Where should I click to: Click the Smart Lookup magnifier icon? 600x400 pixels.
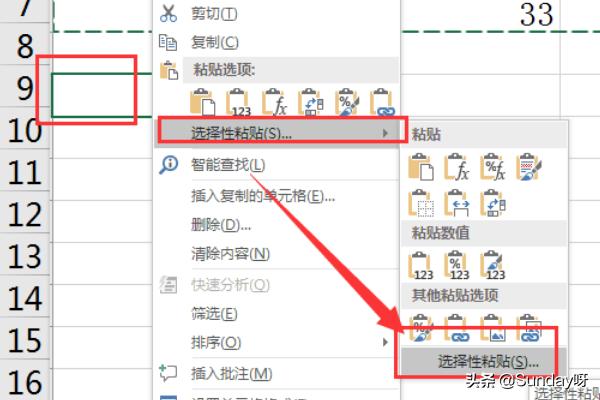pyautogui.click(x=168, y=165)
